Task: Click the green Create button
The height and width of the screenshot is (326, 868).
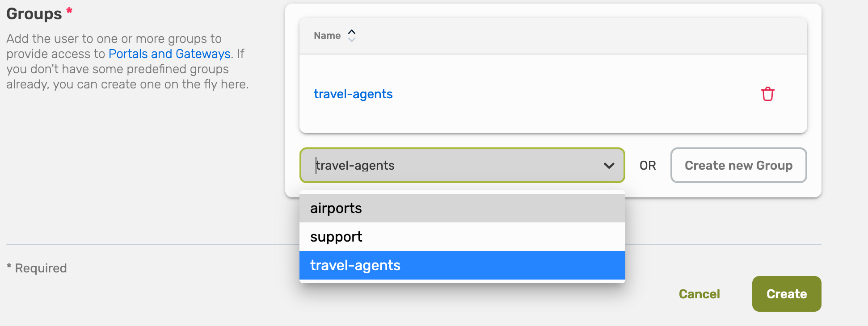Action: [x=786, y=294]
